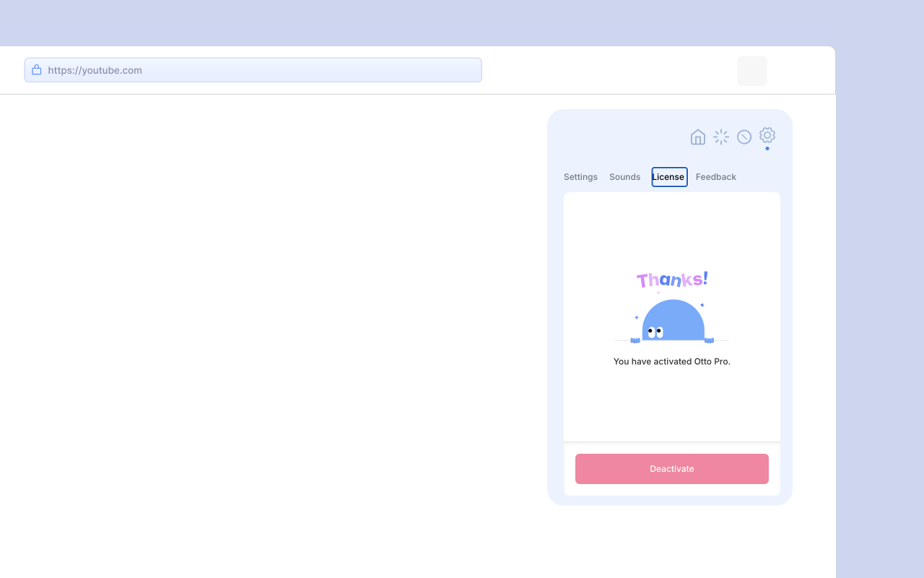The width and height of the screenshot is (924, 578).
Task: Open the blocked sites circle-slash icon
Action: [x=744, y=137]
